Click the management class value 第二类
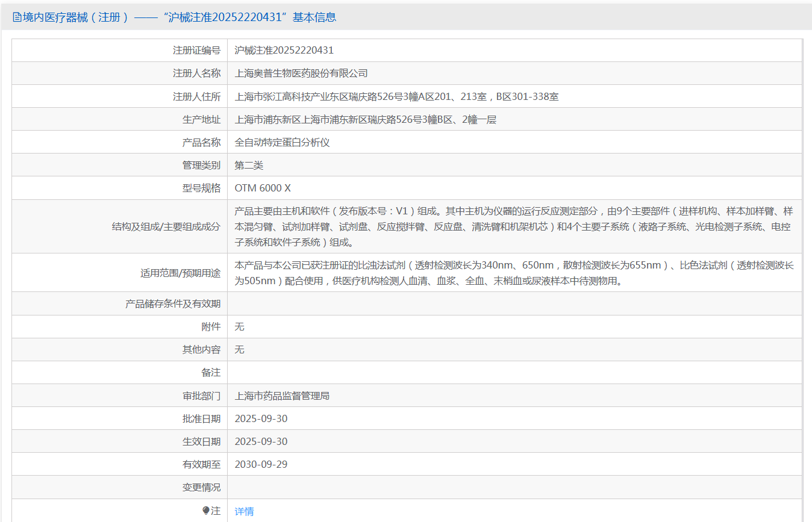This screenshot has height=522, width=812. (x=249, y=165)
